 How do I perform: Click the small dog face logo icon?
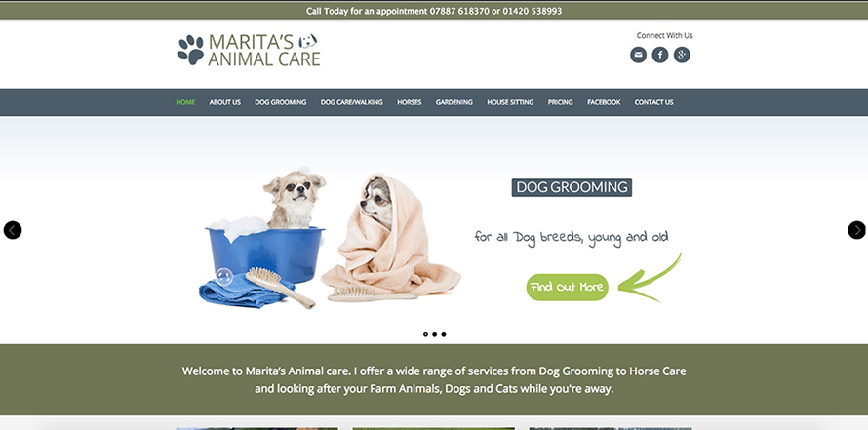click(x=308, y=41)
